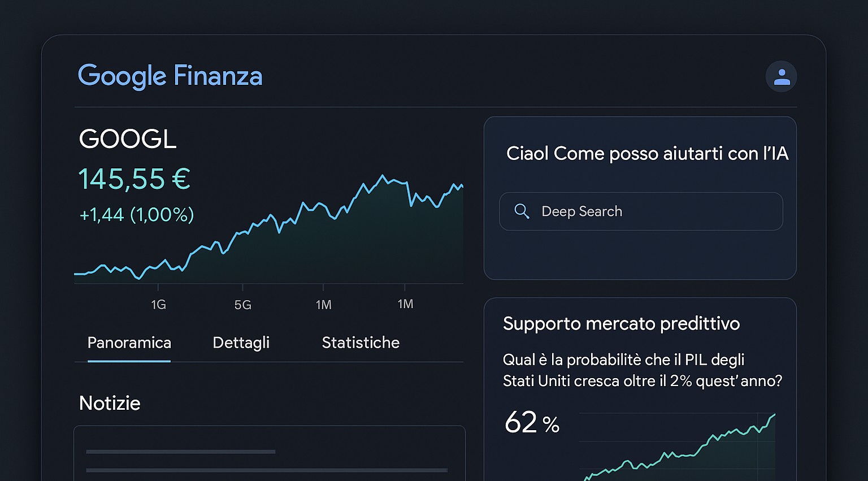868x481 pixels.
Task: Click the Notizie section heading
Action: [110, 403]
